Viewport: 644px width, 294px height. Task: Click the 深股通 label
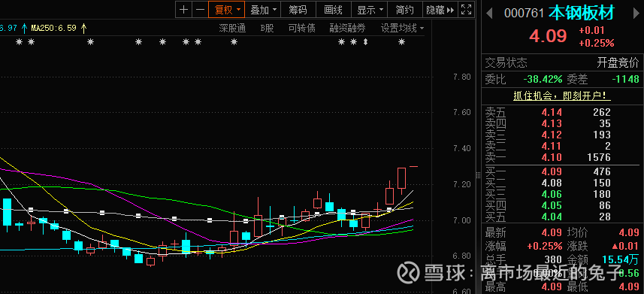click(x=232, y=29)
